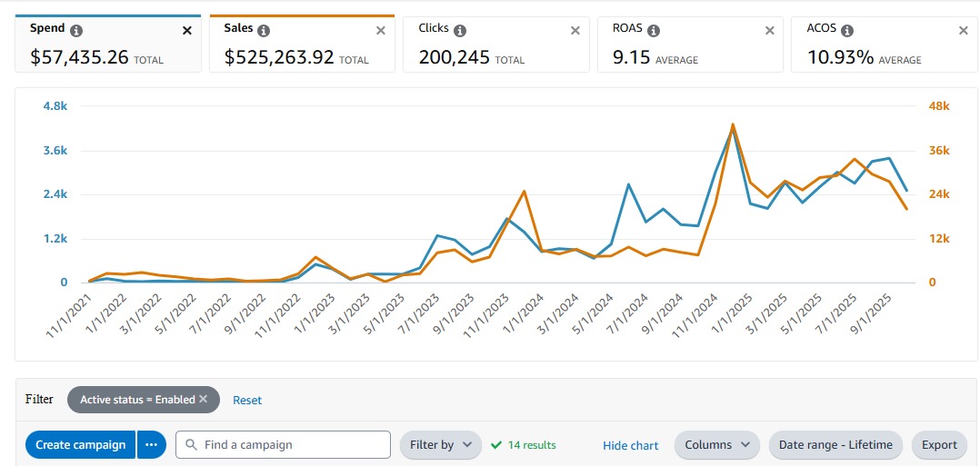Open the Columns dropdown

point(716,445)
